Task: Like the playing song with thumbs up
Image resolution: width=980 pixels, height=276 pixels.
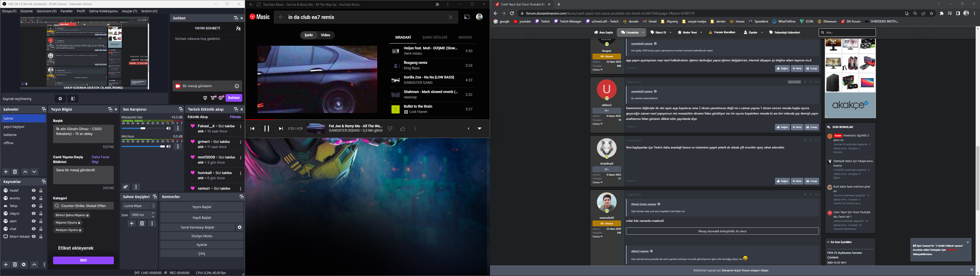Action: 402,129
